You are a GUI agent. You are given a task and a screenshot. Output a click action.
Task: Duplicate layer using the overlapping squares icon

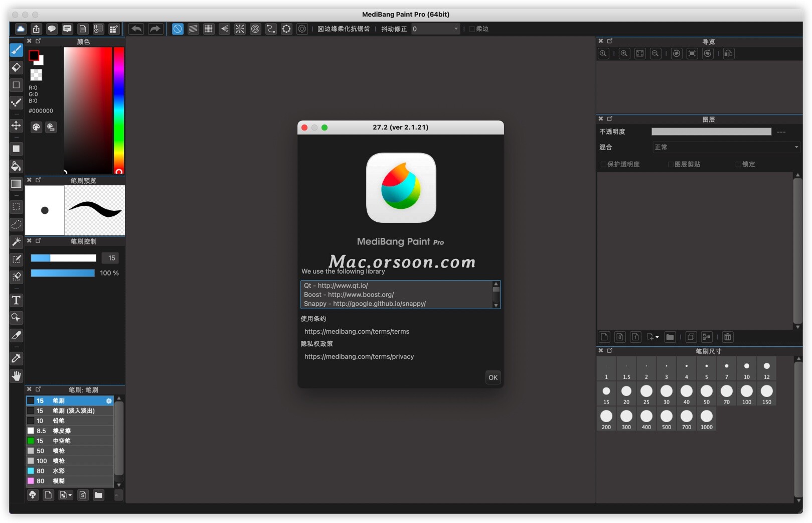691,337
